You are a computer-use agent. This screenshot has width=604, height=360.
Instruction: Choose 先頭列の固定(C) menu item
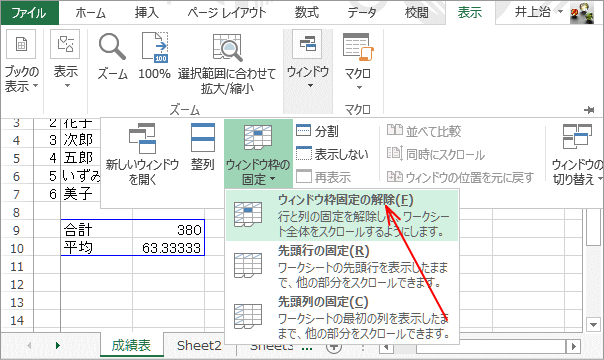point(342,317)
